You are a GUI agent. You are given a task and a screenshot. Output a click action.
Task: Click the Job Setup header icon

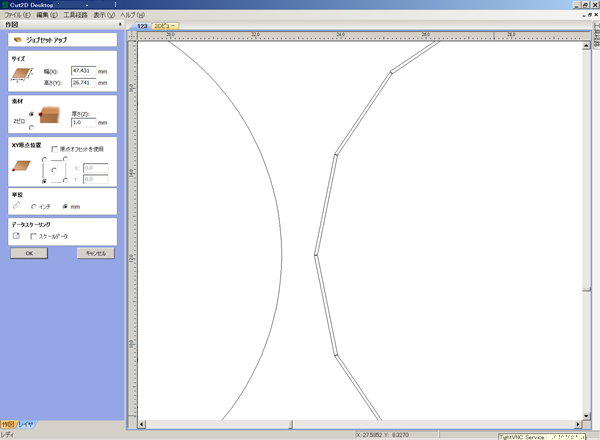coord(18,39)
